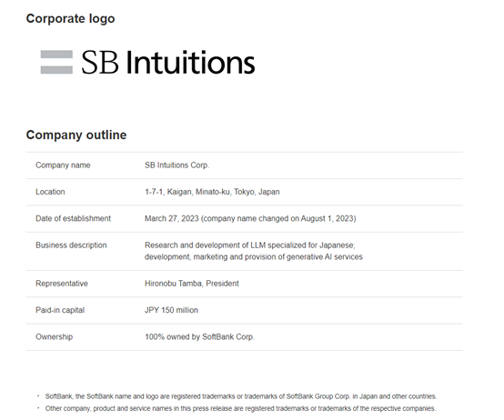Click the generative AI services line

click(x=254, y=257)
